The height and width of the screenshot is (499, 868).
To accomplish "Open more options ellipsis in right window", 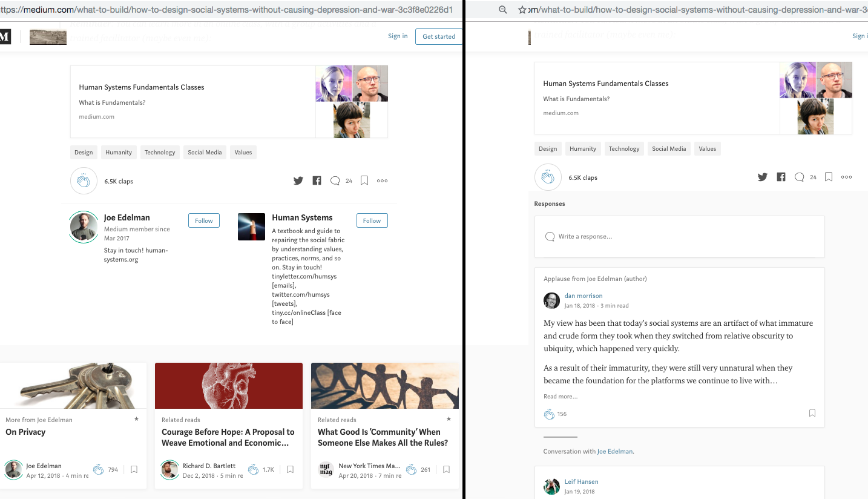I will tap(846, 177).
